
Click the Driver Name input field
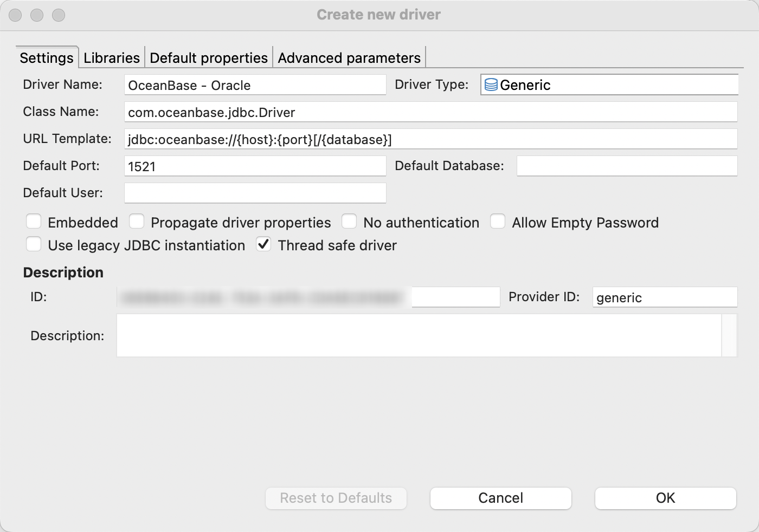point(255,85)
